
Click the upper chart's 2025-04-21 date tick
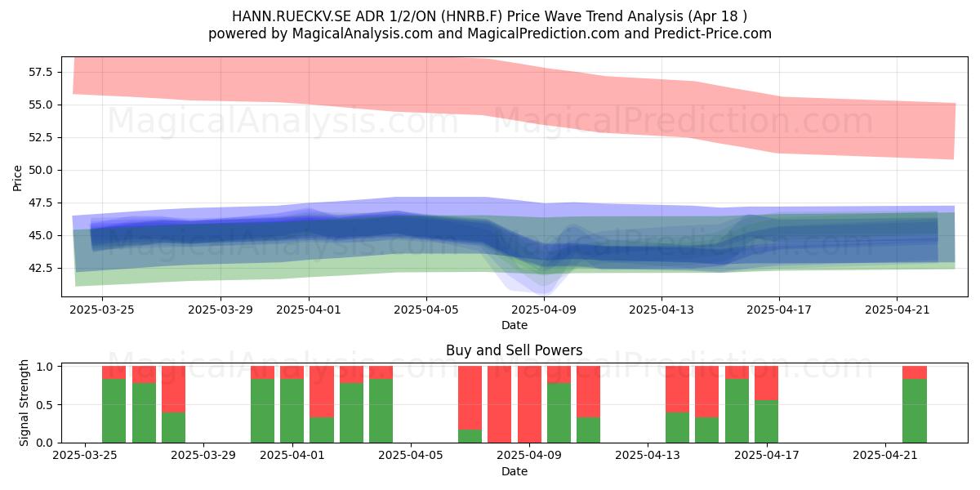coord(897,310)
